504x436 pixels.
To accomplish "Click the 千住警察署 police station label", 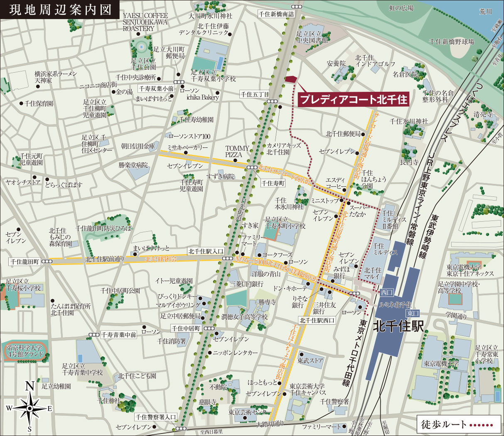I will pyautogui.click(x=334, y=402).
